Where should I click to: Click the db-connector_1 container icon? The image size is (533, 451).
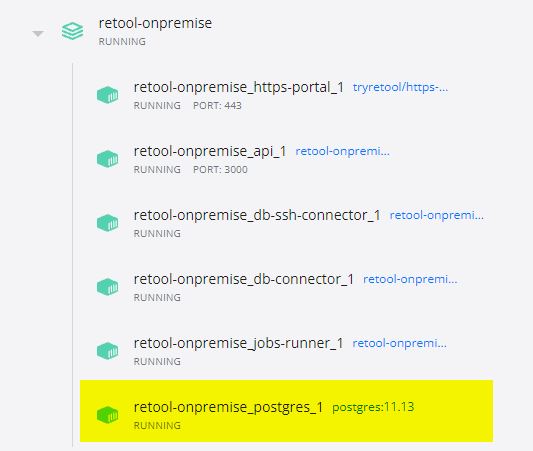107,287
